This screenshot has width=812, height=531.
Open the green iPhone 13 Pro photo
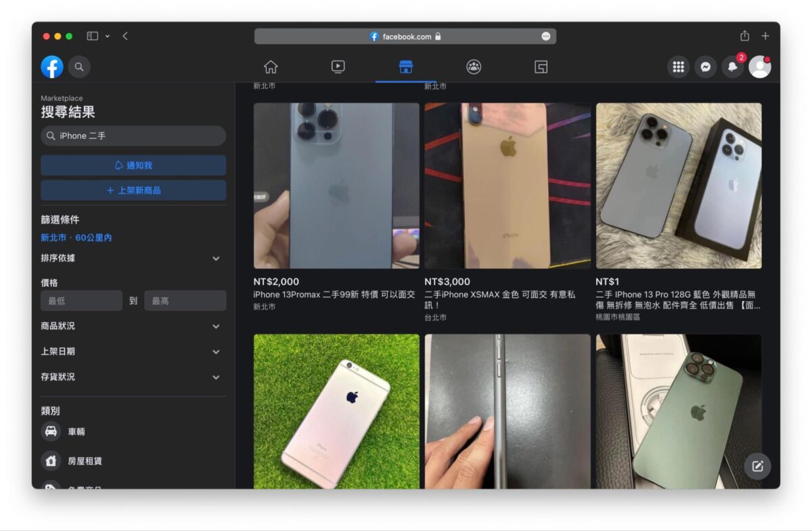click(679, 411)
